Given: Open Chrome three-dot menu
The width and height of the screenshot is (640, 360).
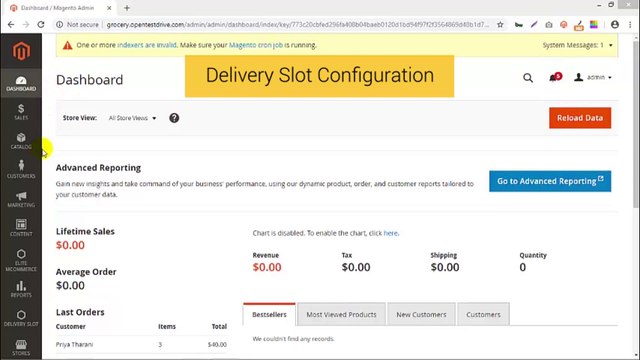Looking at the screenshot, I should pyautogui.click(x=630, y=24).
